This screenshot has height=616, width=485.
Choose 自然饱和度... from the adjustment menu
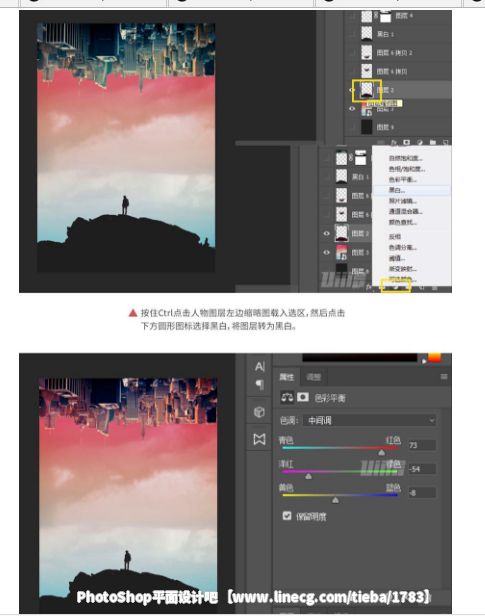411,158
